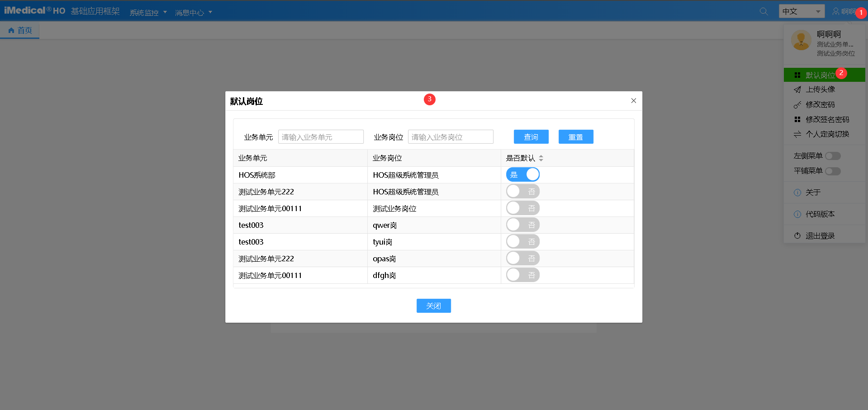Expand the 消息中心 menu

point(193,13)
